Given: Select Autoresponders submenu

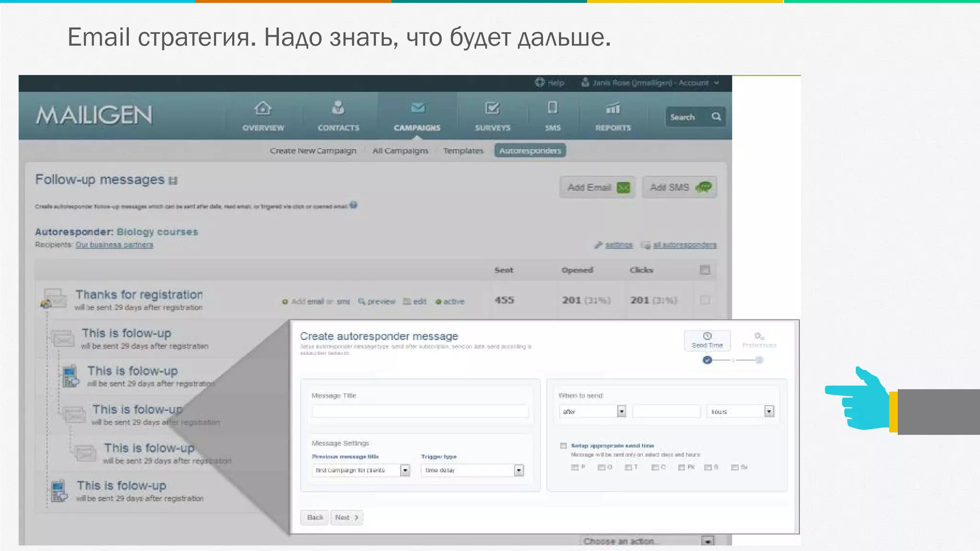Looking at the screenshot, I should (530, 151).
